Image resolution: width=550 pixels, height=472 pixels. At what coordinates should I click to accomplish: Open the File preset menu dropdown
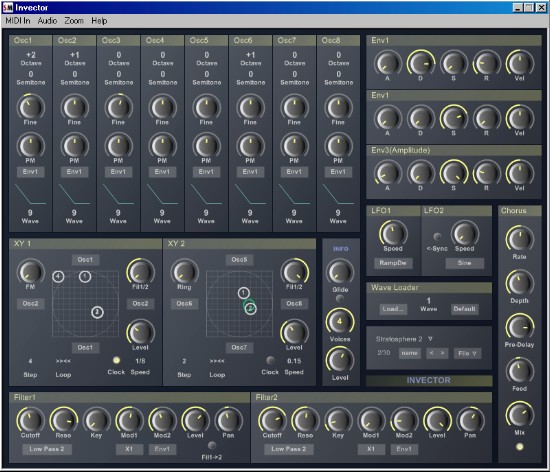click(x=467, y=353)
